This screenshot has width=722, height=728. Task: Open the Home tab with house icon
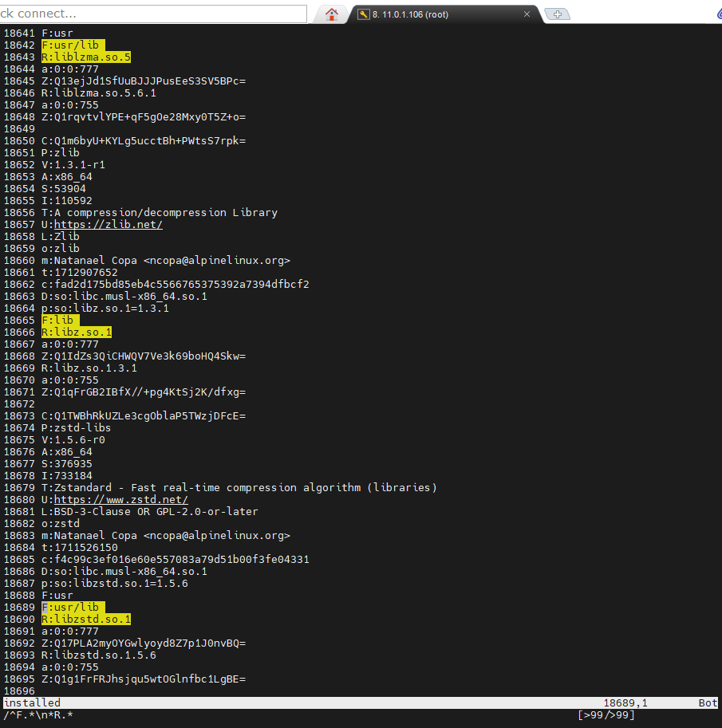pyautogui.click(x=332, y=14)
